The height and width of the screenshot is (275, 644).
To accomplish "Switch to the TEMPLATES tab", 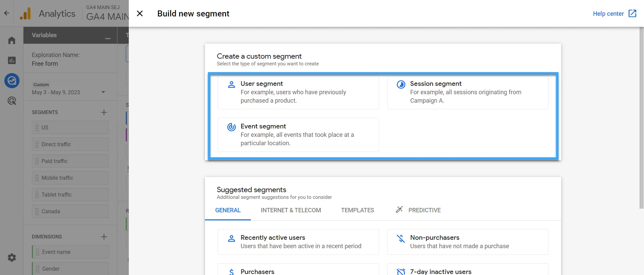I will [358, 210].
